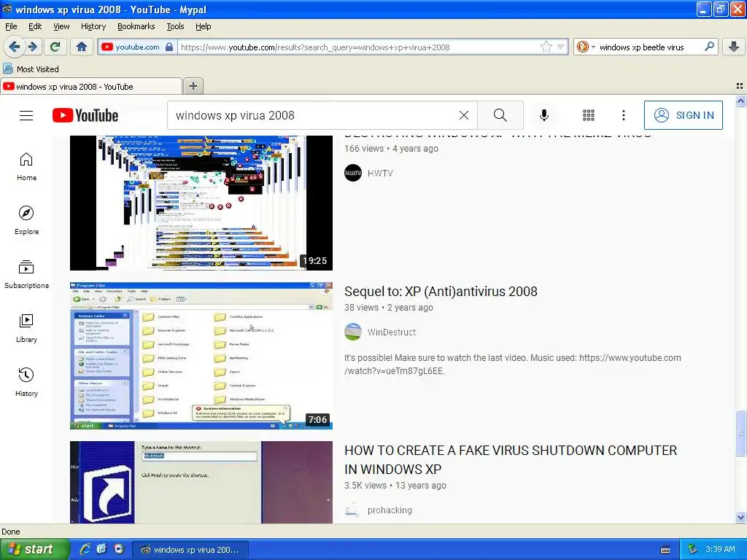This screenshot has height=560, width=747.
Task: Open prohacking channel name link
Action: click(390, 510)
